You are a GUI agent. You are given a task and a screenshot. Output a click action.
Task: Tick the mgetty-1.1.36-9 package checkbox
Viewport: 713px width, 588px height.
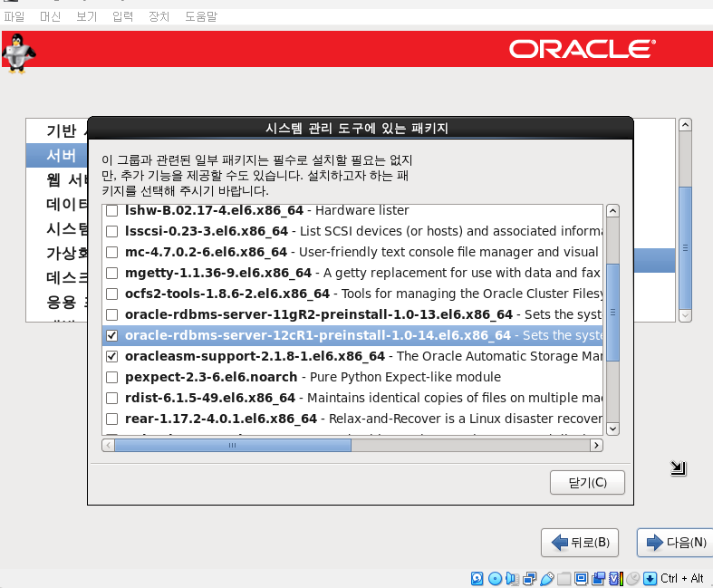(111, 274)
